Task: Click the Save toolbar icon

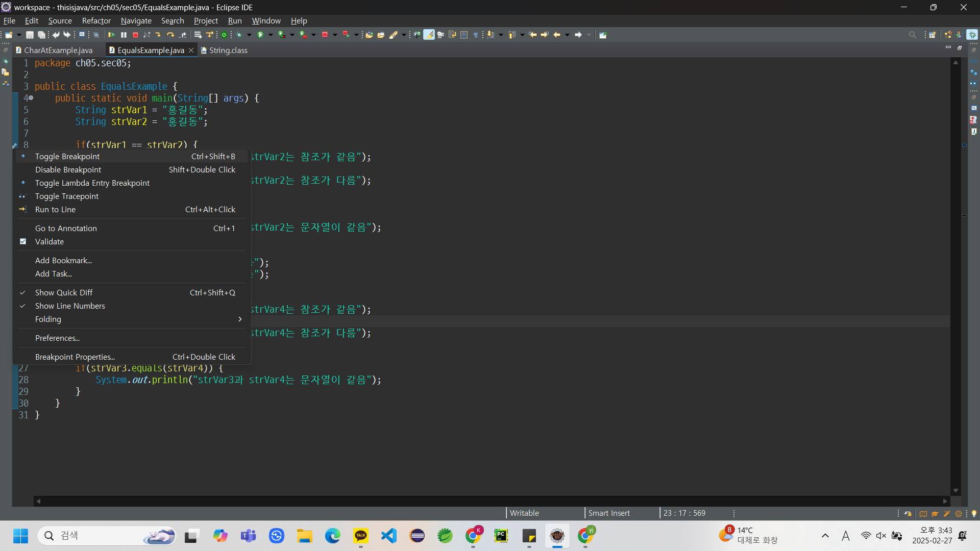Action: click(x=30, y=35)
